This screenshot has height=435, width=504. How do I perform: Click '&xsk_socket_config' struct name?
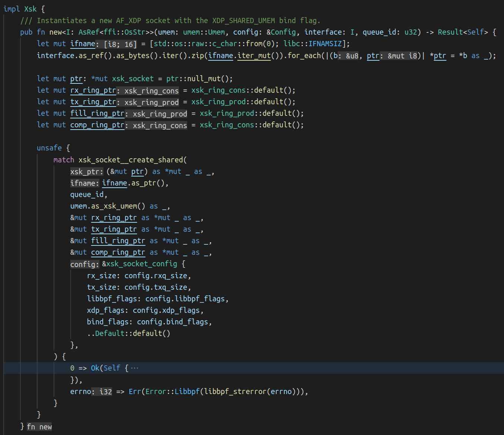(140, 264)
